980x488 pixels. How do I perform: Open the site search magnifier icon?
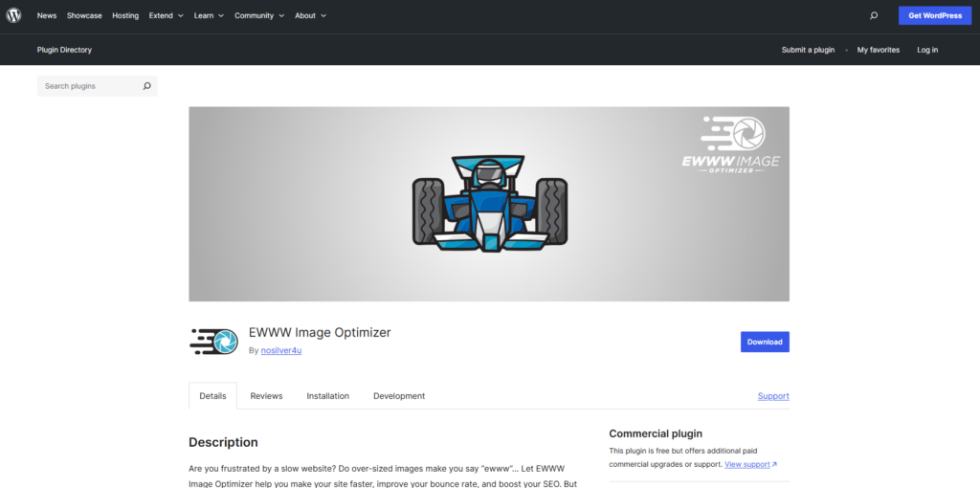pos(874,15)
